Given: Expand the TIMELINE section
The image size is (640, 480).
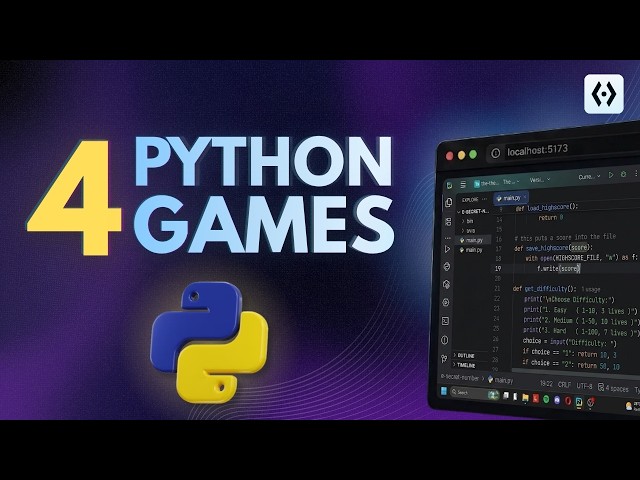Looking at the screenshot, I should [x=466, y=365].
